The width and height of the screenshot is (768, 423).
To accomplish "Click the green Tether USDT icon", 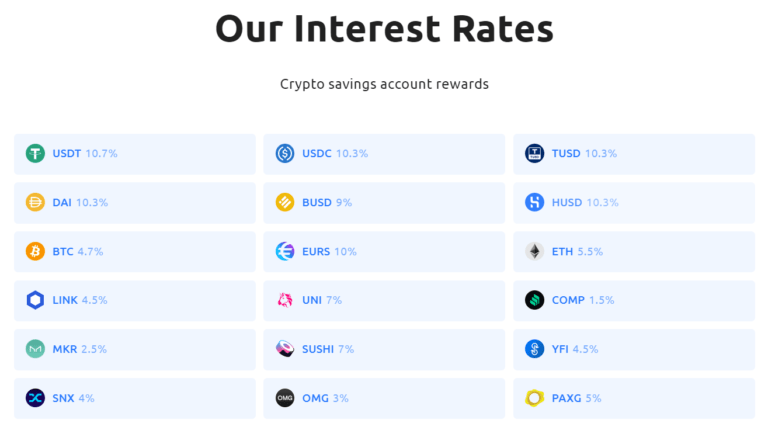I will [x=35, y=153].
